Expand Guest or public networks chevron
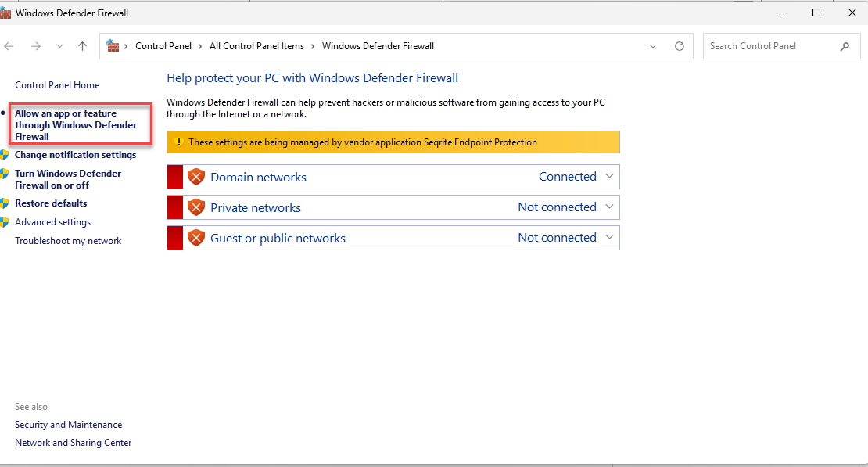868x467 pixels. pos(609,237)
